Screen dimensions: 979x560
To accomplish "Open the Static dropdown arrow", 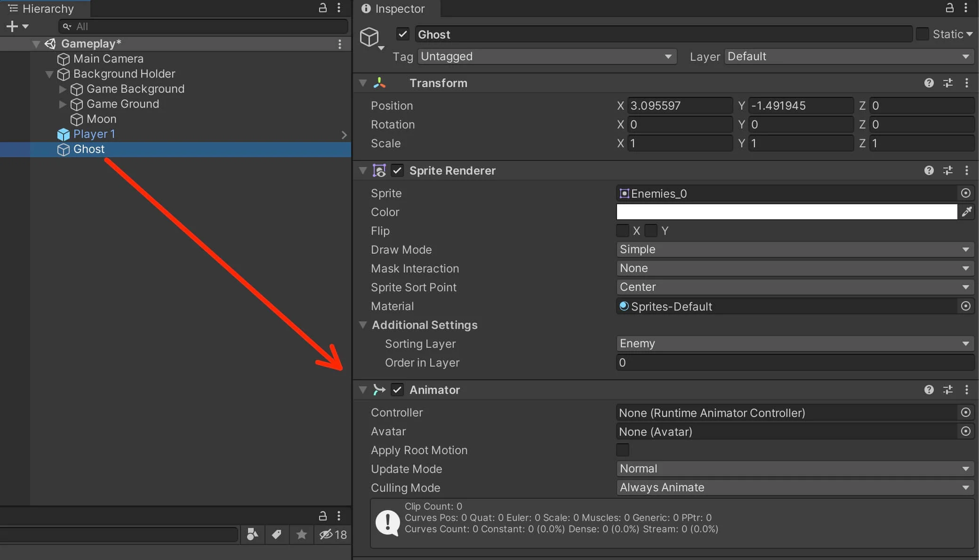I will pos(969,34).
